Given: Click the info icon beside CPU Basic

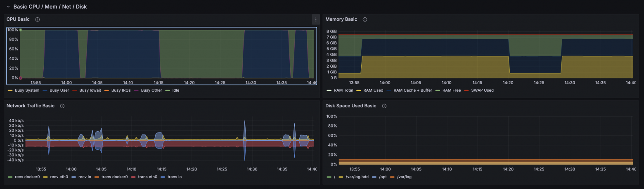Looking at the screenshot, I should 38,19.
